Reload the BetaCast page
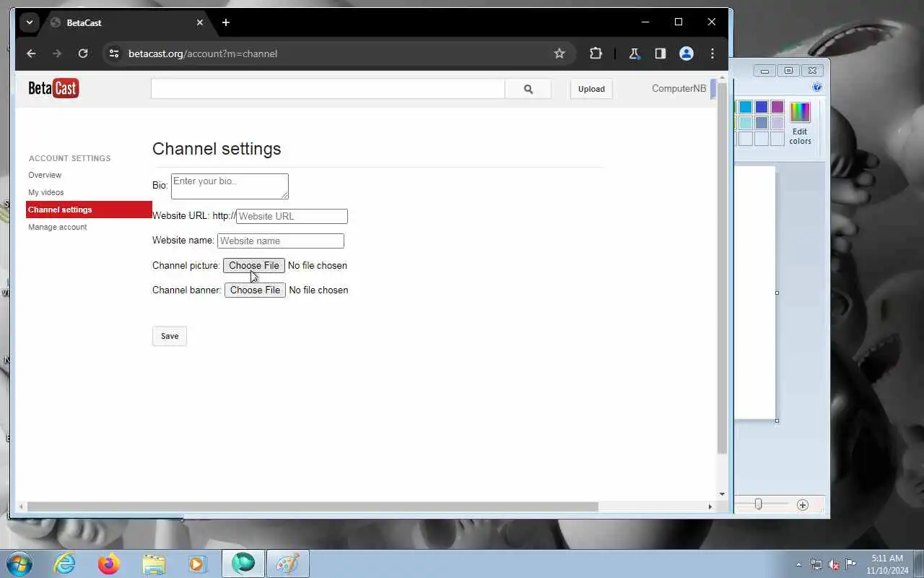The width and height of the screenshot is (924, 578). (x=83, y=53)
